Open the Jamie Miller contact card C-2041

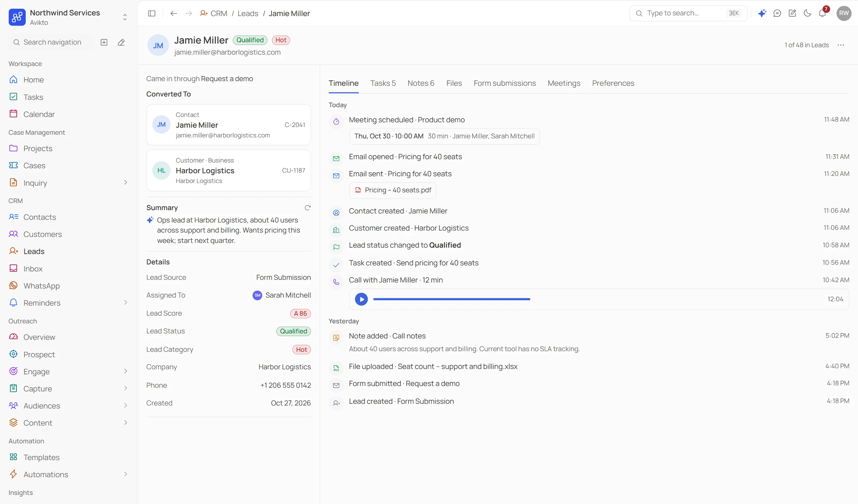(x=229, y=125)
